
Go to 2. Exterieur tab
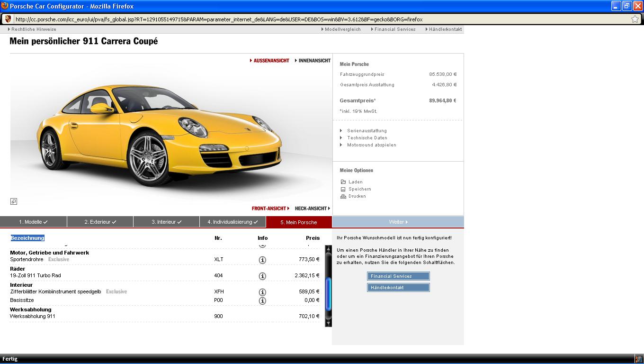[x=100, y=222]
